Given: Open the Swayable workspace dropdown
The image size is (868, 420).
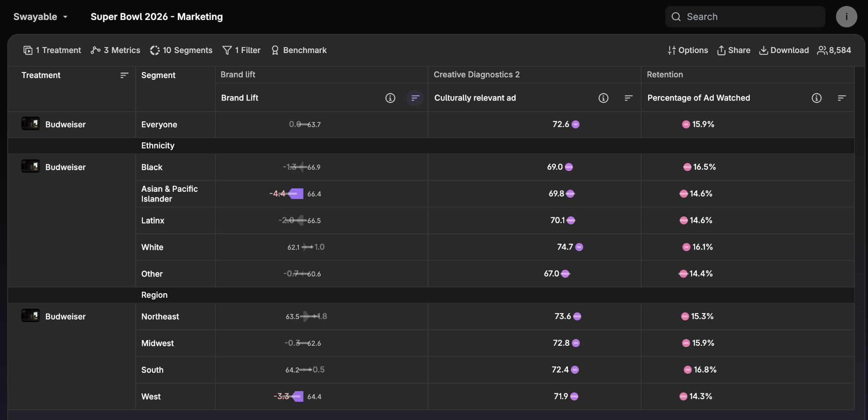Looking at the screenshot, I should [x=41, y=17].
